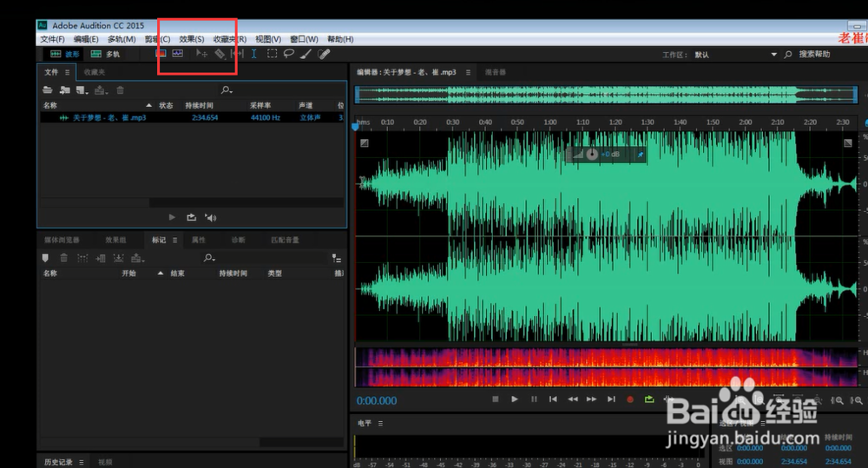Click the Rewind transport button
Viewport: 868px width, 468px height.
(x=572, y=399)
